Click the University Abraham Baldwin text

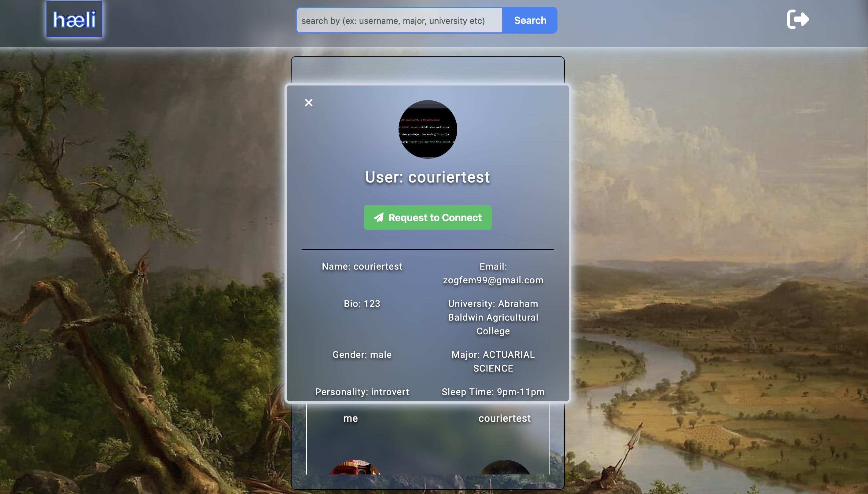pos(493,317)
